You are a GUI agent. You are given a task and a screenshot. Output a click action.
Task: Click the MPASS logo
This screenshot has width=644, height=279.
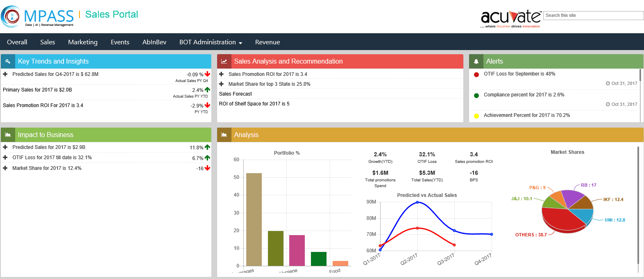point(38,17)
